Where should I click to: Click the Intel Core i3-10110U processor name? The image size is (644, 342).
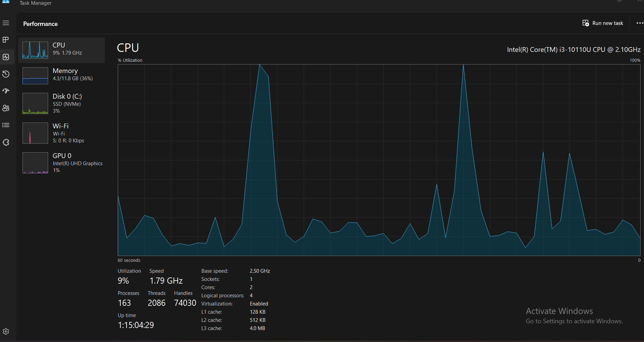point(574,49)
